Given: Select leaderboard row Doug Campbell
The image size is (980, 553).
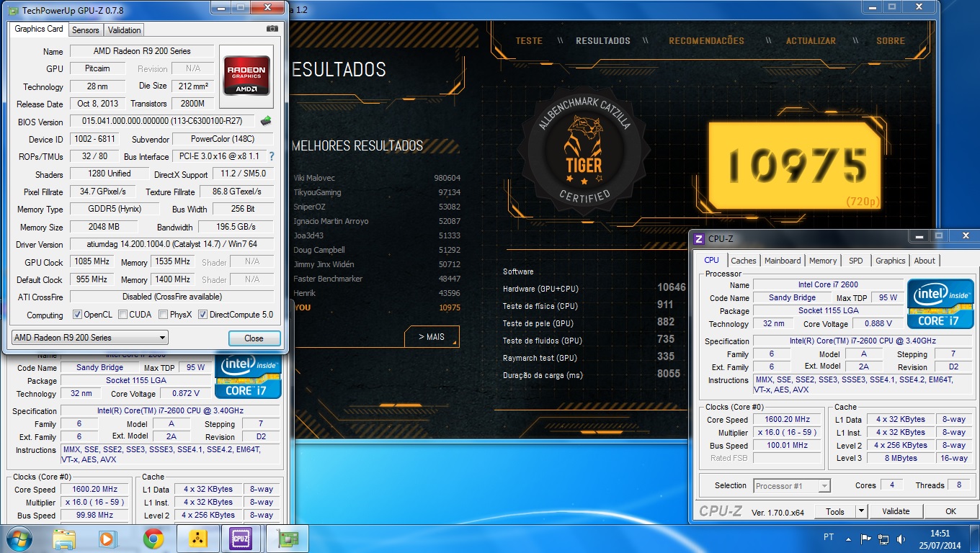Looking at the screenshot, I should coord(377,250).
